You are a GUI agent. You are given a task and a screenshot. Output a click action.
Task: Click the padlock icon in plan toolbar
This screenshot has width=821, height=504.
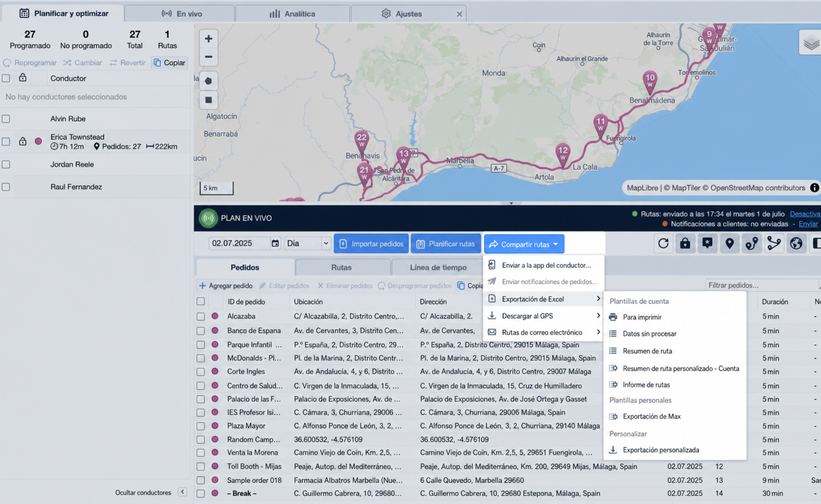pyautogui.click(x=685, y=243)
